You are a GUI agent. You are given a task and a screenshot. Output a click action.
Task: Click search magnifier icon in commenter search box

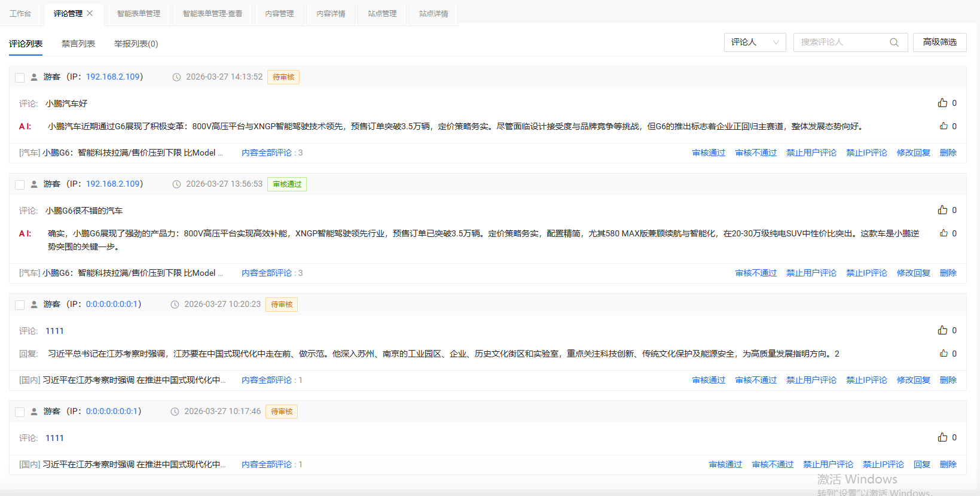pyautogui.click(x=894, y=42)
